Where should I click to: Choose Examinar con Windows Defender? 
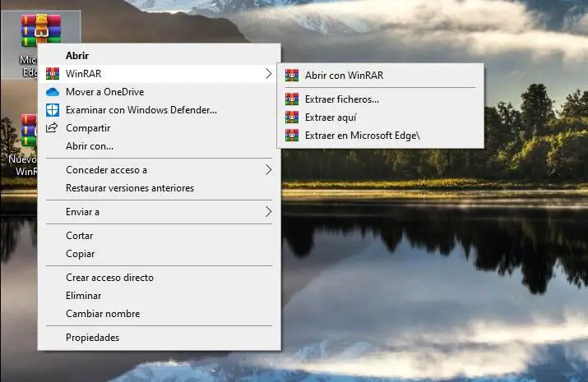[x=160, y=110]
